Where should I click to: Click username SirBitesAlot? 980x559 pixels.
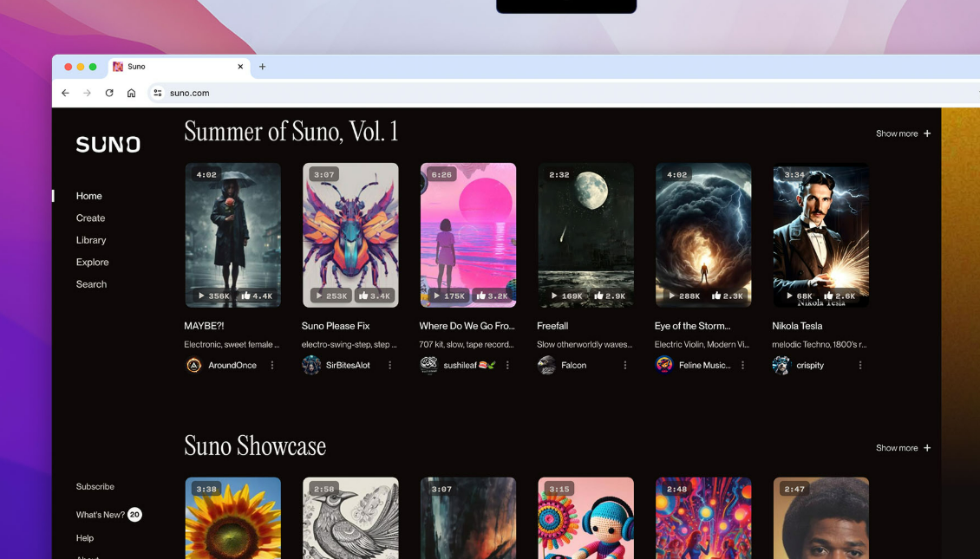348,366
